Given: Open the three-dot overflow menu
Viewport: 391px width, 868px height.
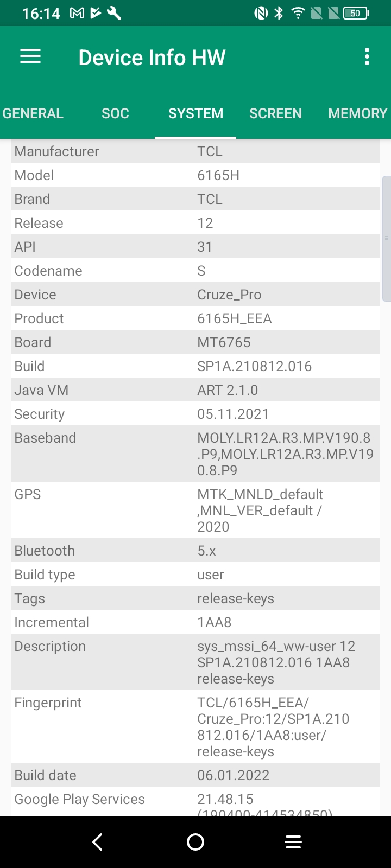Looking at the screenshot, I should click(367, 56).
